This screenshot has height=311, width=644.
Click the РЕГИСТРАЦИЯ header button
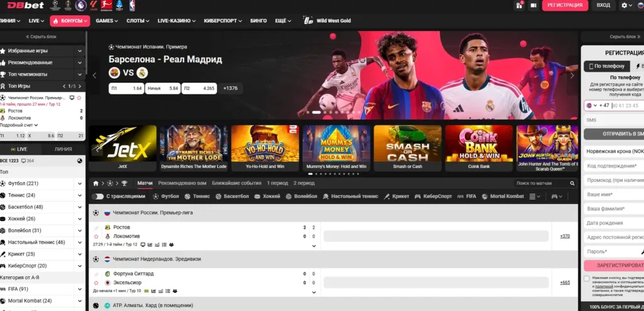coord(565,5)
